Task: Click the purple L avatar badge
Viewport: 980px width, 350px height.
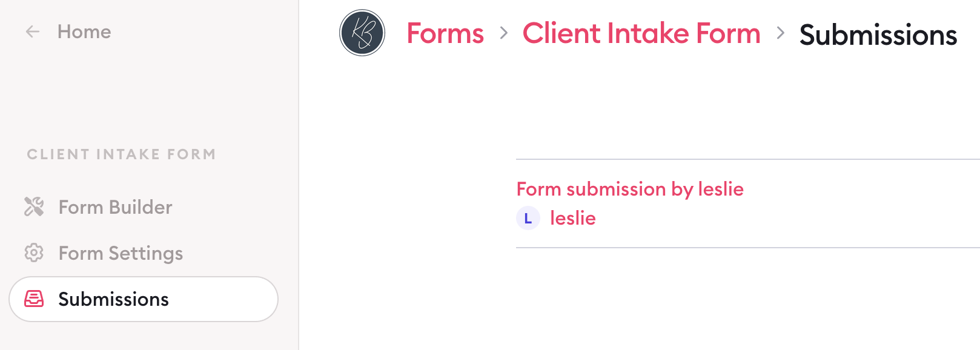Action: coord(528,219)
